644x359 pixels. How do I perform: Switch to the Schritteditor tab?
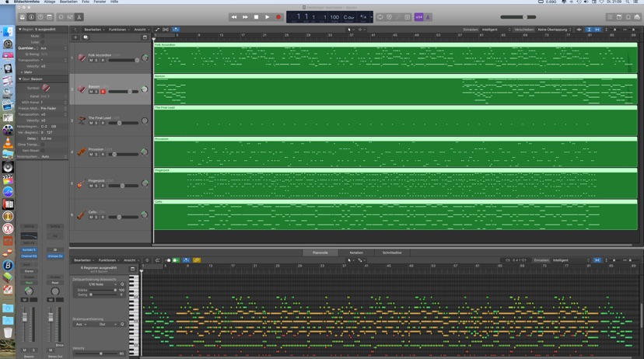point(392,253)
